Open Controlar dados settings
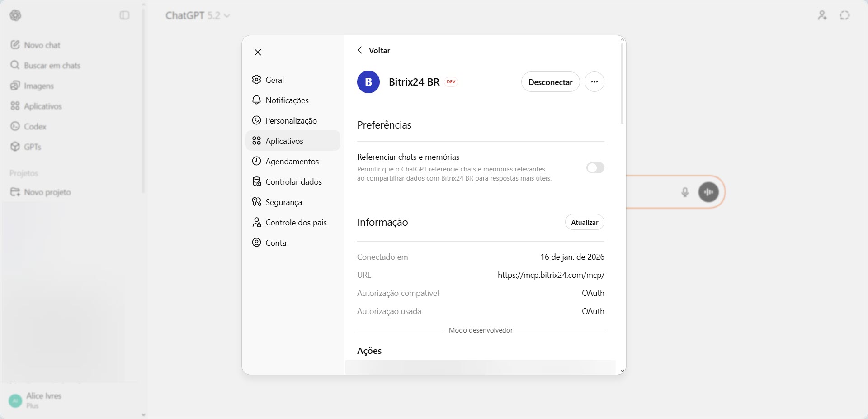Viewport: 868px width, 419px height. tap(293, 181)
